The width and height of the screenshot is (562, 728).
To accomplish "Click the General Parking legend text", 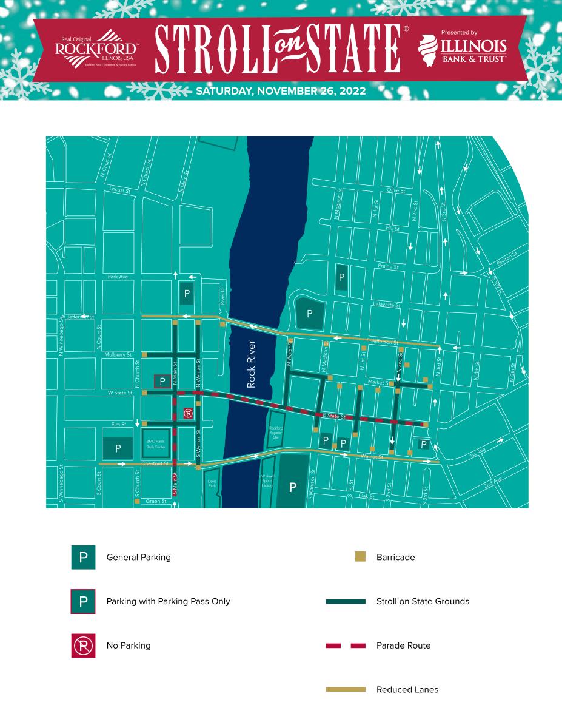I will click(138, 557).
